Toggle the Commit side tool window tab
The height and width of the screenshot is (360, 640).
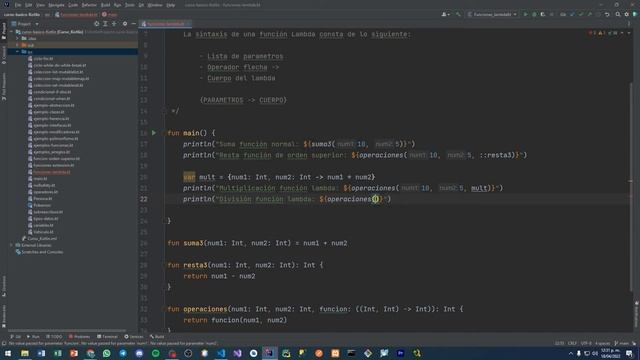point(4,55)
